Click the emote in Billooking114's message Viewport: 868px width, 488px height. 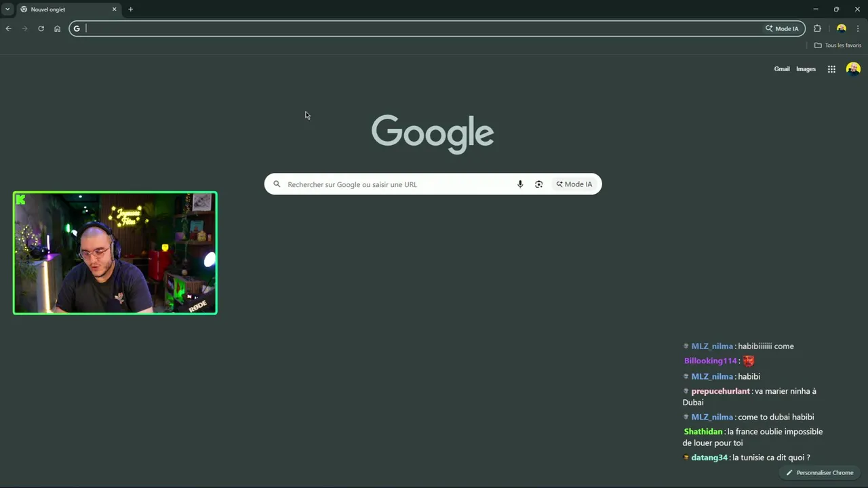tap(749, 361)
